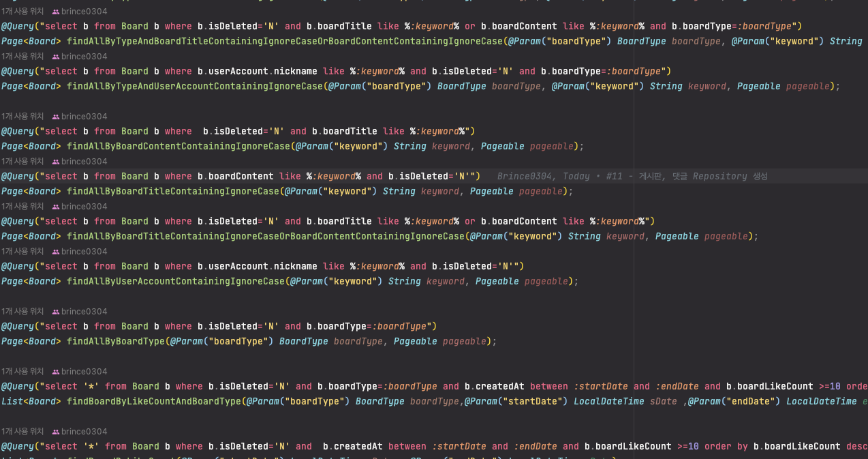Click BoardType type in findAllByBoardType signature
This screenshot has height=459, width=868.
304,342
